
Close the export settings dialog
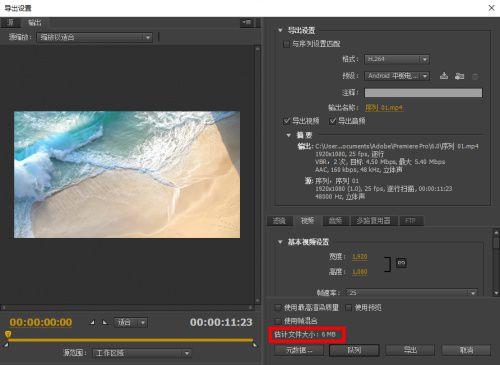pyautogui.click(x=491, y=8)
